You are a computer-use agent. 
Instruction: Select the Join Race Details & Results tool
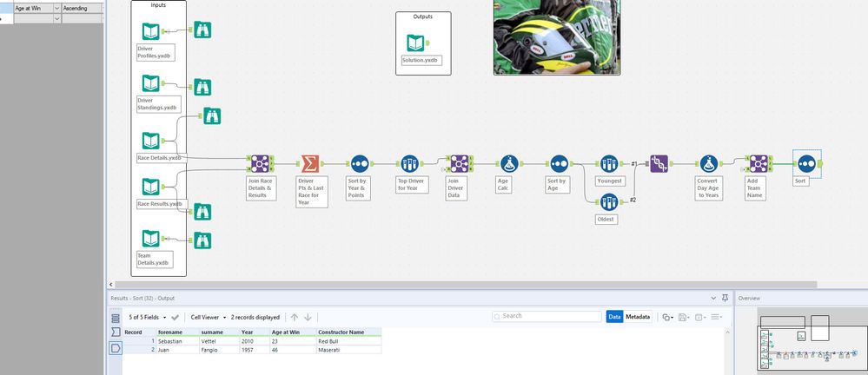tap(260, 164)
